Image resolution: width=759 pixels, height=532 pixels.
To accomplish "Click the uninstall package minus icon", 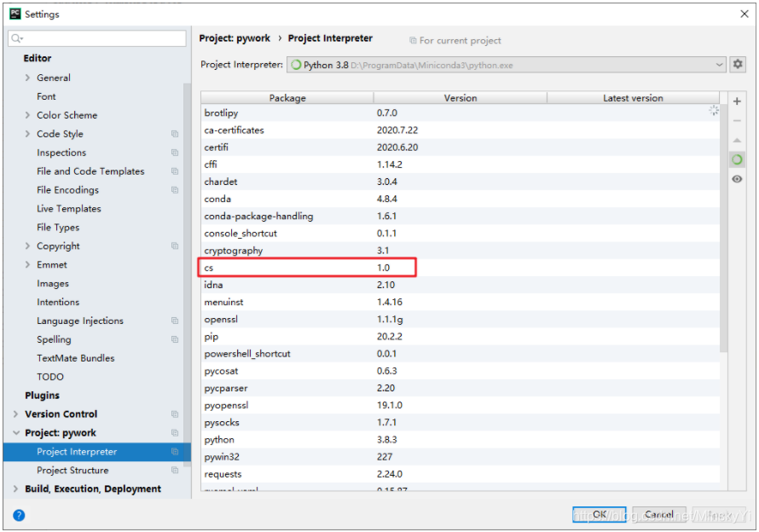I will pyautogui.click(x=737, y=120).
